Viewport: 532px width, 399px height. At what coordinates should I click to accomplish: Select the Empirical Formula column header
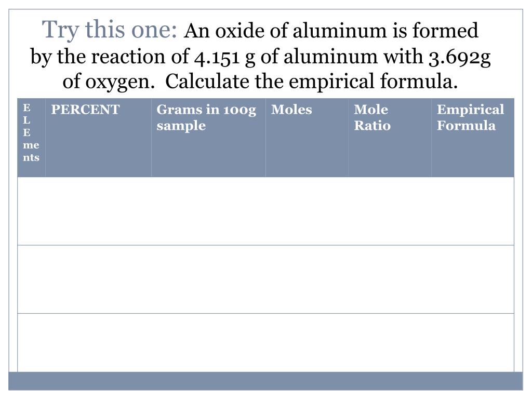click(473, 138)
